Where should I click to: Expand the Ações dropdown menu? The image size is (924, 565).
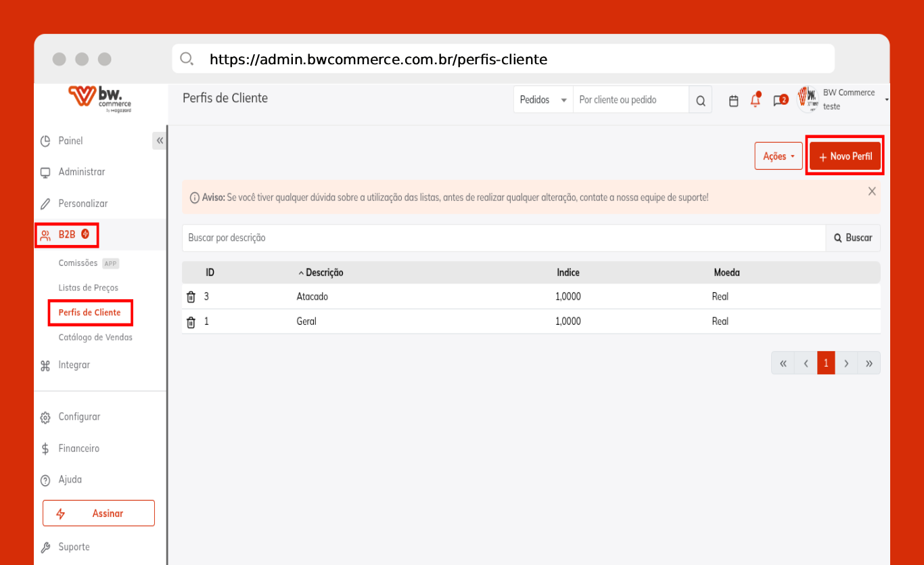778,156
